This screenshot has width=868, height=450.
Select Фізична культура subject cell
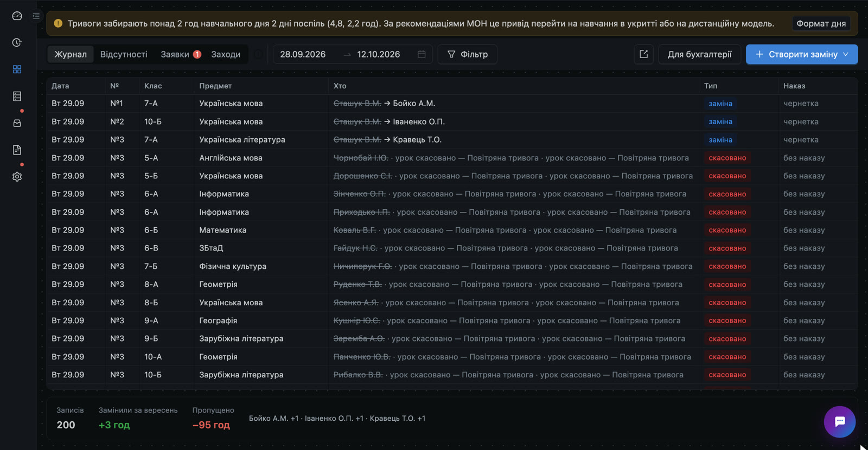pyautogui.click(x=233, y=266)
